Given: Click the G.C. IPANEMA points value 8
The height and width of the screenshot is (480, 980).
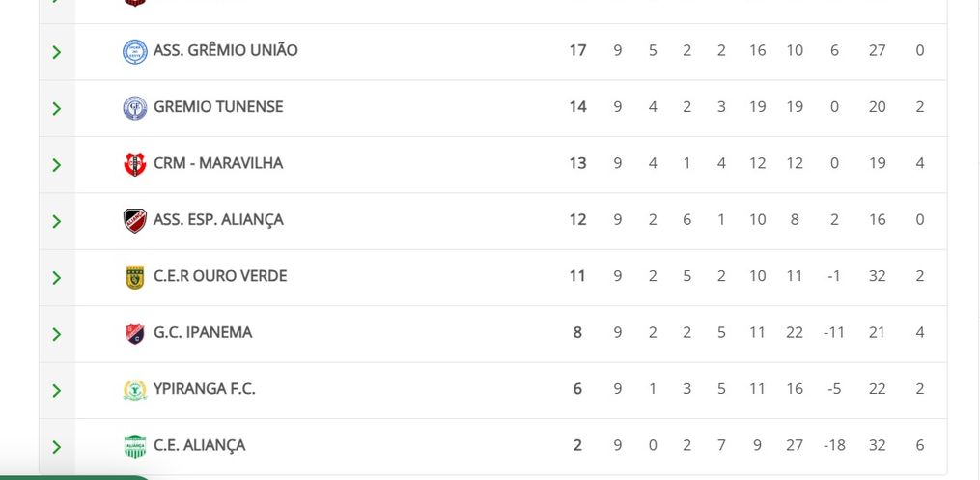Looking at the screenshot, I should tap(577, 333).
